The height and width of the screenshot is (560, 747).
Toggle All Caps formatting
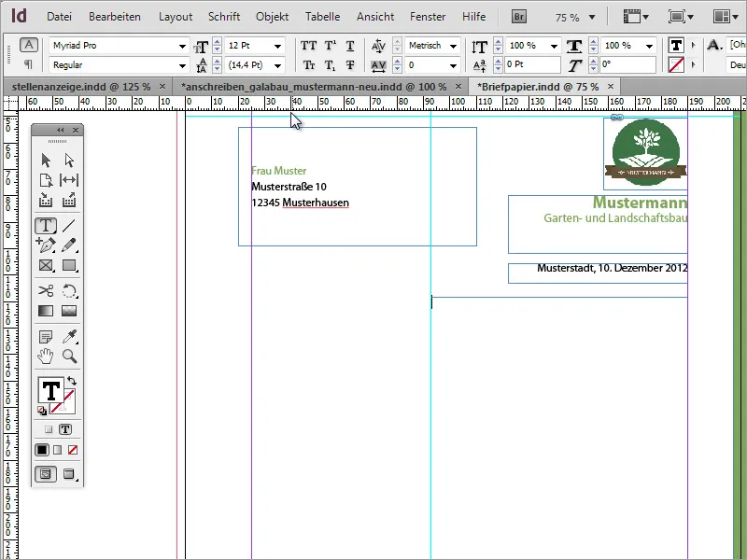[308, 46]
